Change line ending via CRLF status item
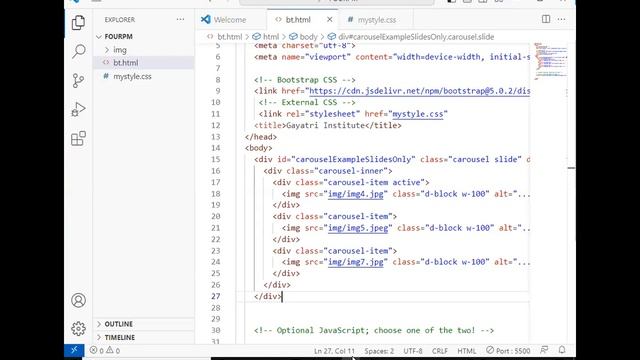 [x=440, y=351]
